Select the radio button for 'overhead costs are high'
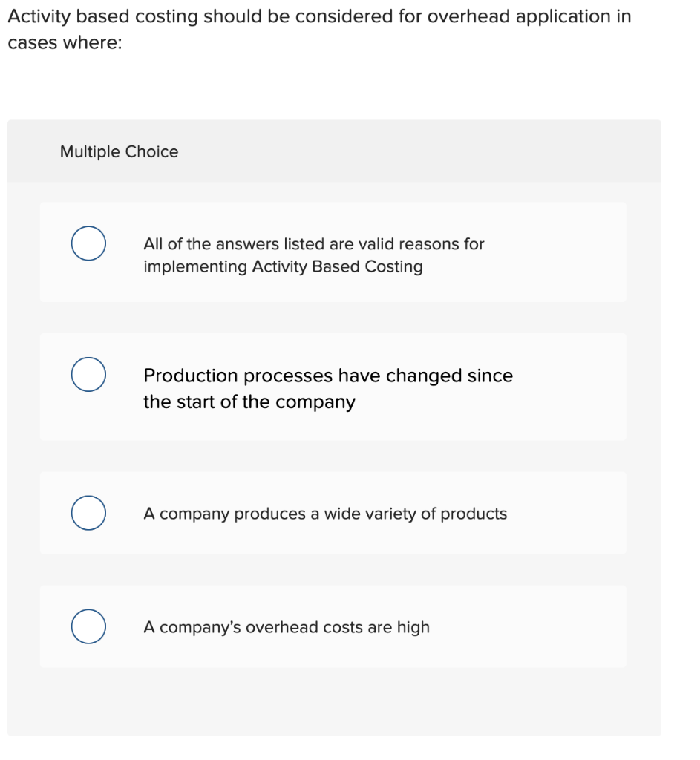Screen dimensions: 700x760 click(88, 626)
